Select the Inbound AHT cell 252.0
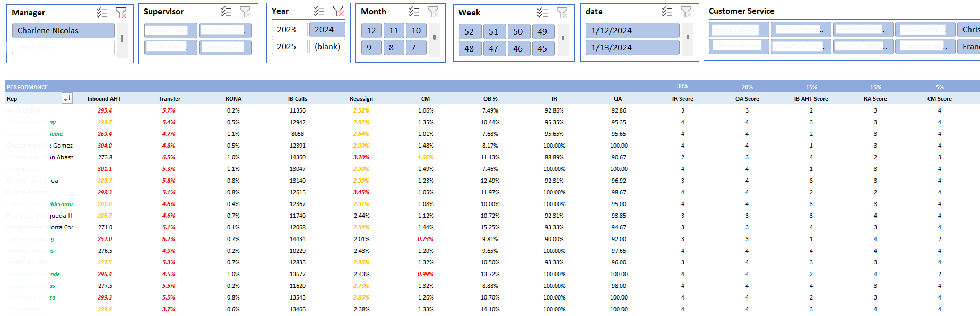 pyautogui.click(x=105, y=239)
